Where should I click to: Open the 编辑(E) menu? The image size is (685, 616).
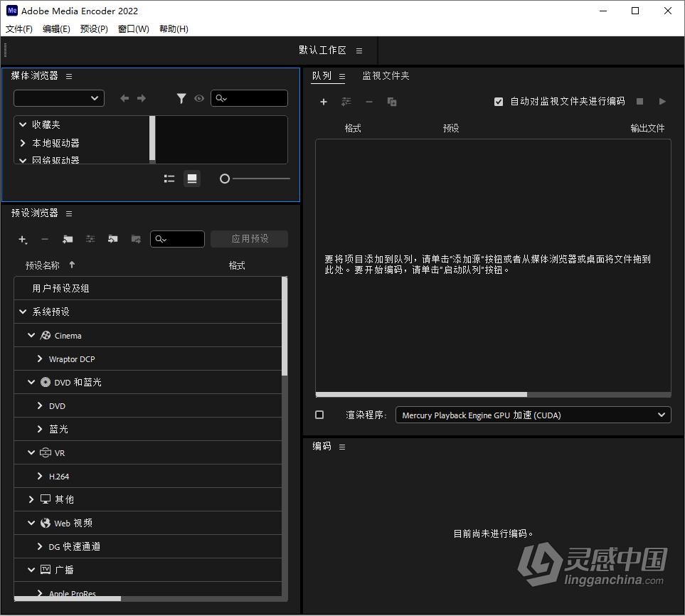click(56, 29)
